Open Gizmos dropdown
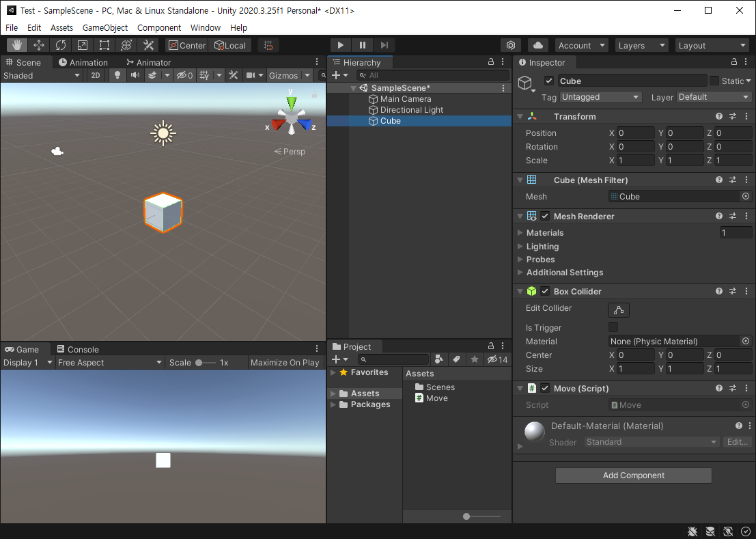The image size is (756, 539). coord(290,75)
